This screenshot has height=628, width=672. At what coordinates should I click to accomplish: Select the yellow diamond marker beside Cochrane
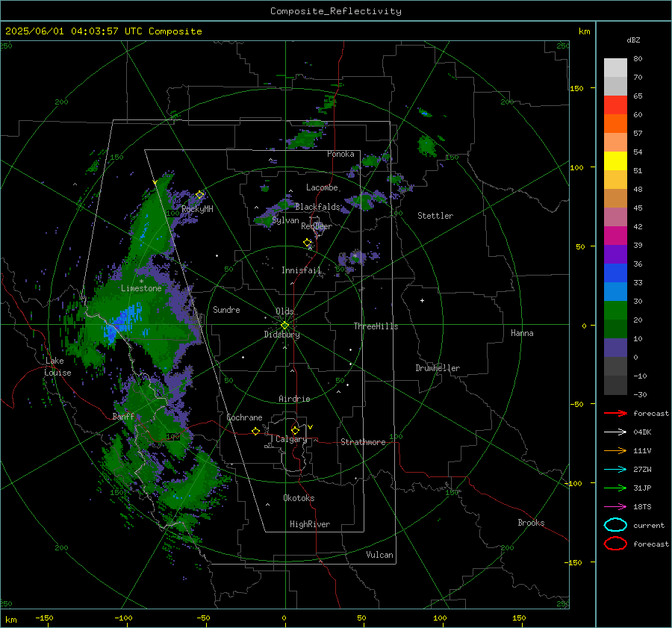pos(256,431)
